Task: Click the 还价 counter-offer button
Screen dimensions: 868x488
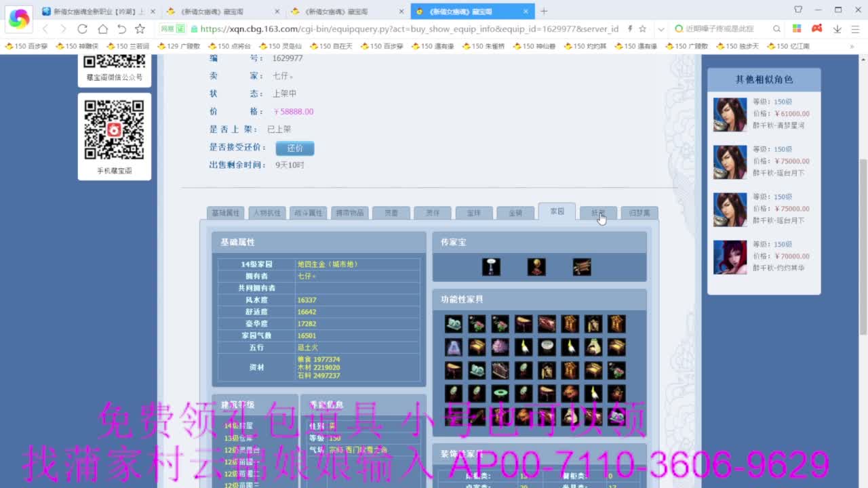Action: 294,148
